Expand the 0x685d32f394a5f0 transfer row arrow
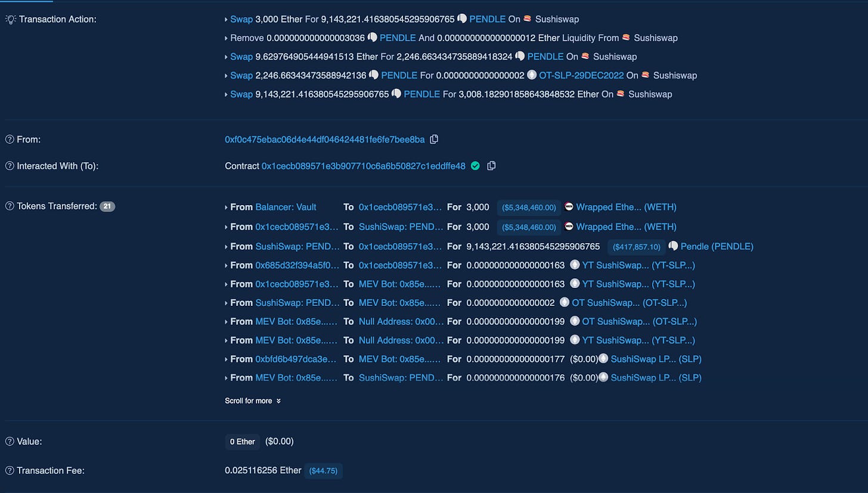 click(x=227, y=265)
